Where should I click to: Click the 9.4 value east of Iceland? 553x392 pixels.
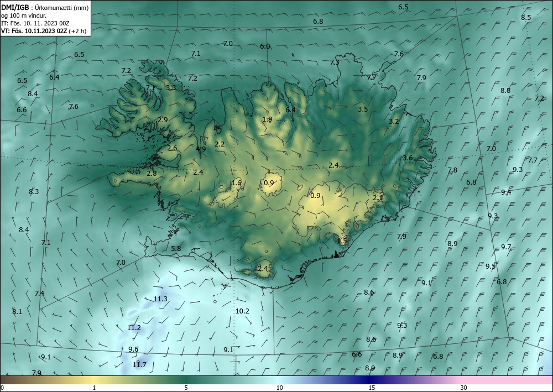[506, 192]
